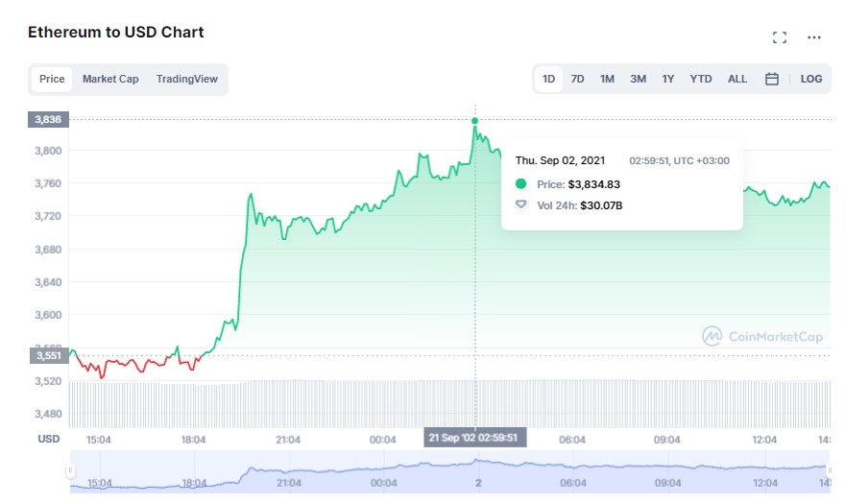The image size is (845, 504).
Task: Switch to the Price tab
Action: click(x=52, y=79)
